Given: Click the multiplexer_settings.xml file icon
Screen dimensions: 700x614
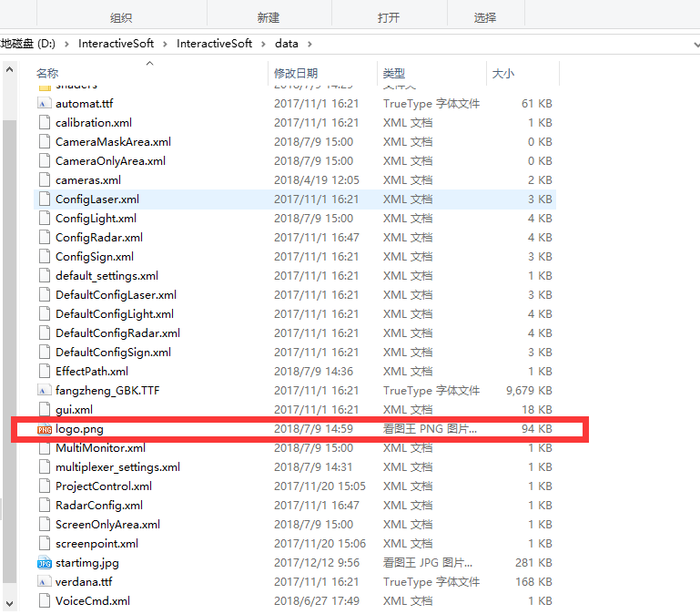Looking at the screenshot, I should (44, 467).
